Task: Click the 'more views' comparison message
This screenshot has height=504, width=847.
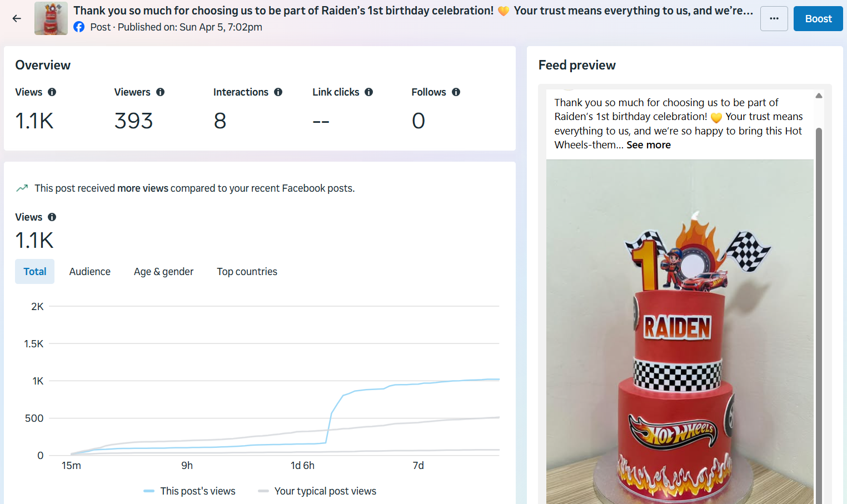Action: (x=195, y=188)
